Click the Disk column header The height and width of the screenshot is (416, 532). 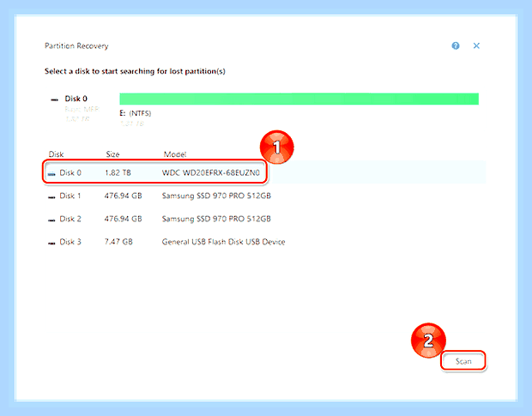56,154
